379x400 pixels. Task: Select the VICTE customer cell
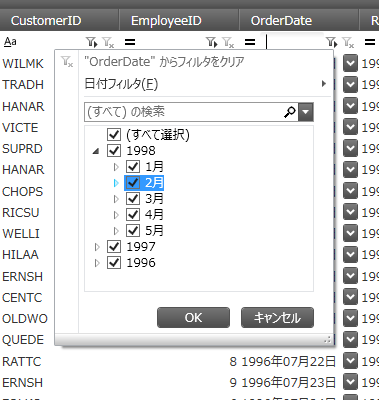point(20,127)
